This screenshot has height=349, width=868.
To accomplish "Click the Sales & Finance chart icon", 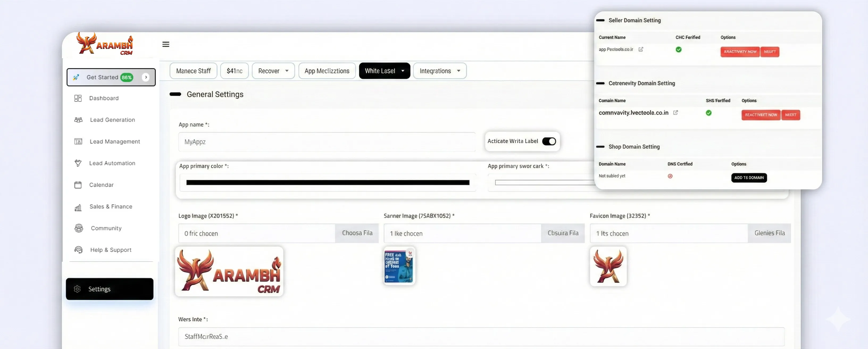I will tap(78, 207).
